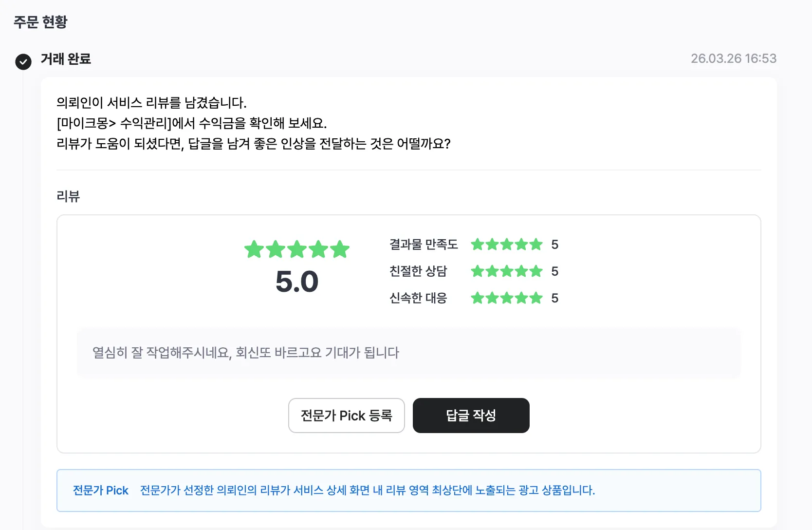This screenshot has height=530, width=812.
Task: Click the third star next to 신속한 대응
Action: 507,298
